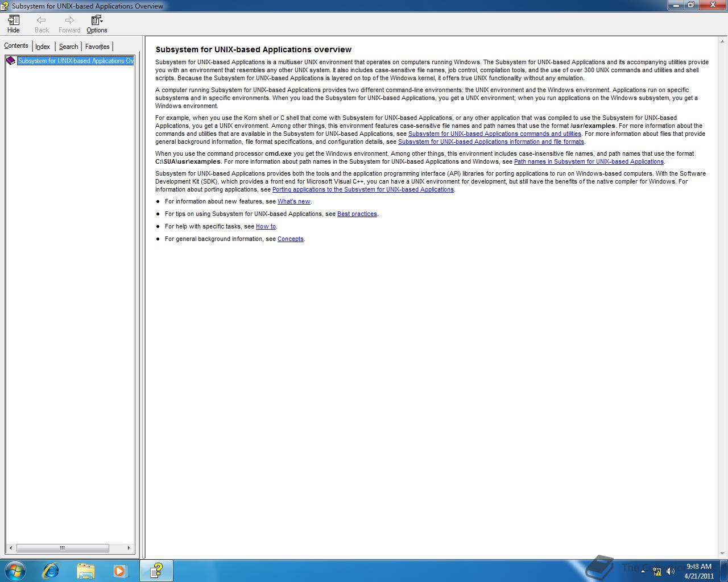Follow the Best practices link

pos(357,214)
